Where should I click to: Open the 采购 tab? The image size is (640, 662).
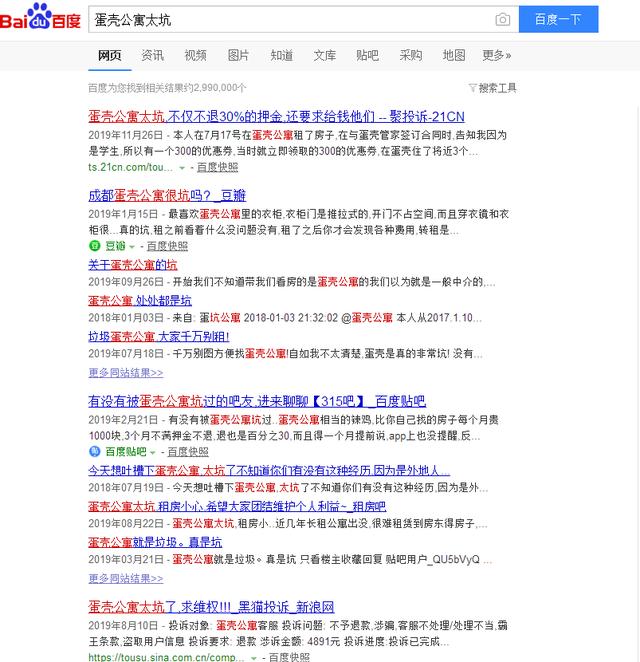(x=411, y=55)
